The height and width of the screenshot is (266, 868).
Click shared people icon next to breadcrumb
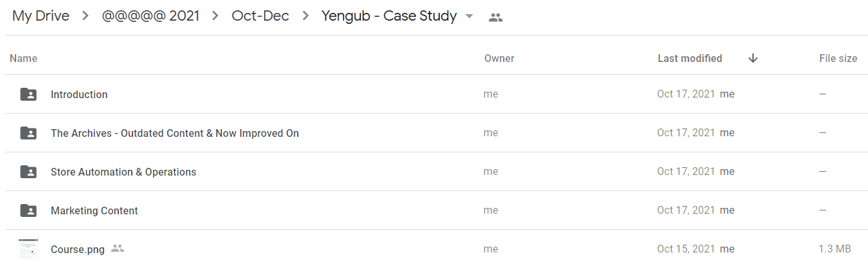[x=495, y=17]
